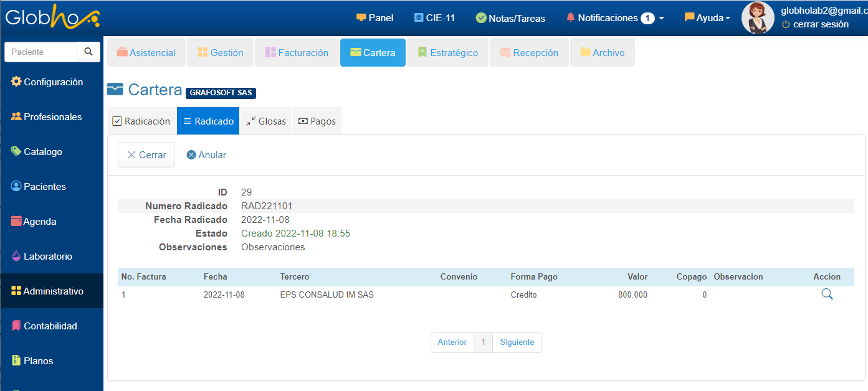Click cerrar sesión link

(x=820, y=24)
